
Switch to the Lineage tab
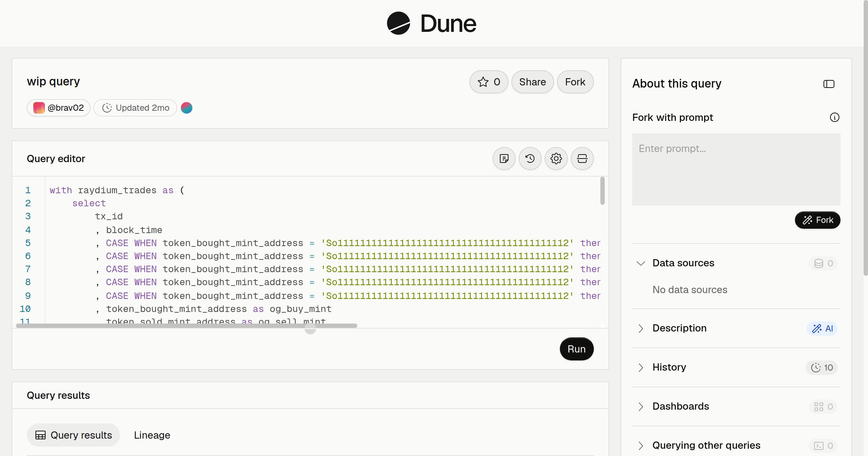click(152, 435)
